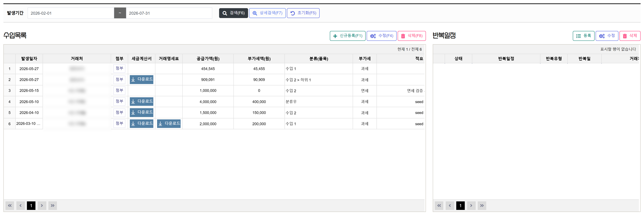644x215 pixels.
Task: Click 등록 button in 반복일정 panel
Action: [584, 36]
